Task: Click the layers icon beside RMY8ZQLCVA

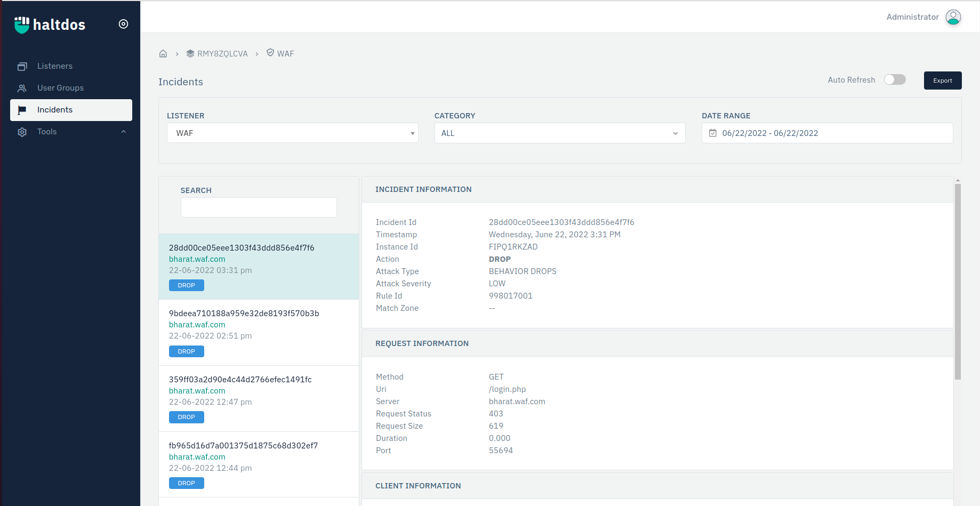Action: (x=190, y=54)
